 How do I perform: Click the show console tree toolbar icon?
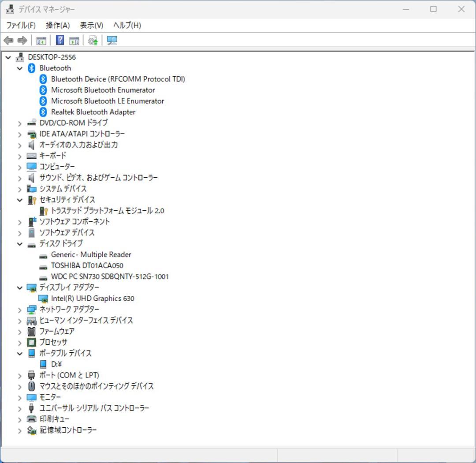41,40
